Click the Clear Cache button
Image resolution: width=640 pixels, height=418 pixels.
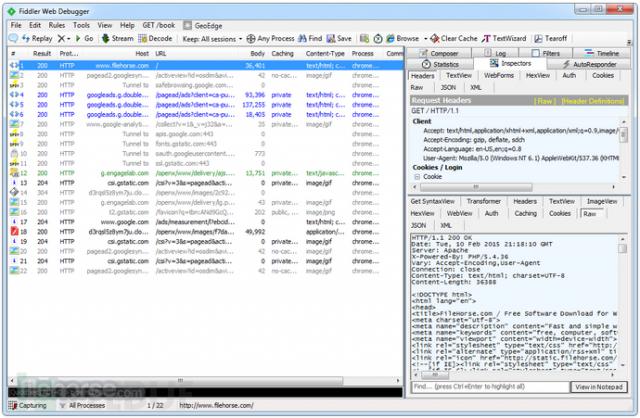[454, 38]
